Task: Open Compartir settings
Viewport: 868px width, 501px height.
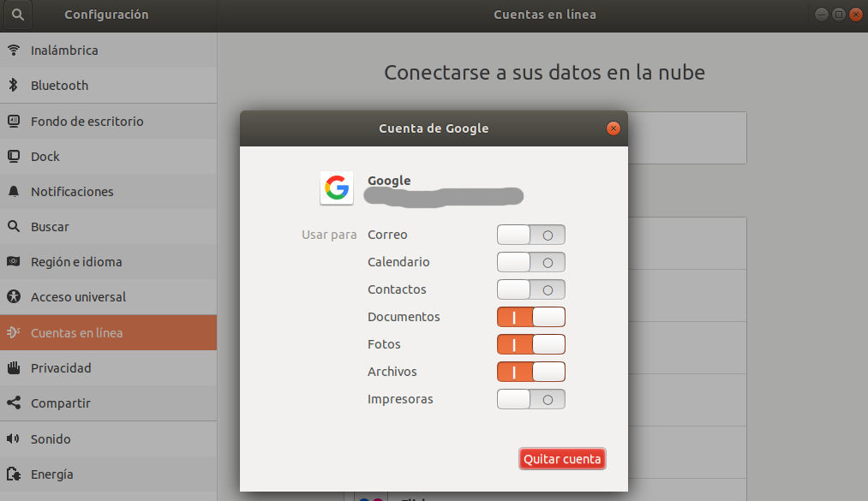Action: click(x=109, y=403)
